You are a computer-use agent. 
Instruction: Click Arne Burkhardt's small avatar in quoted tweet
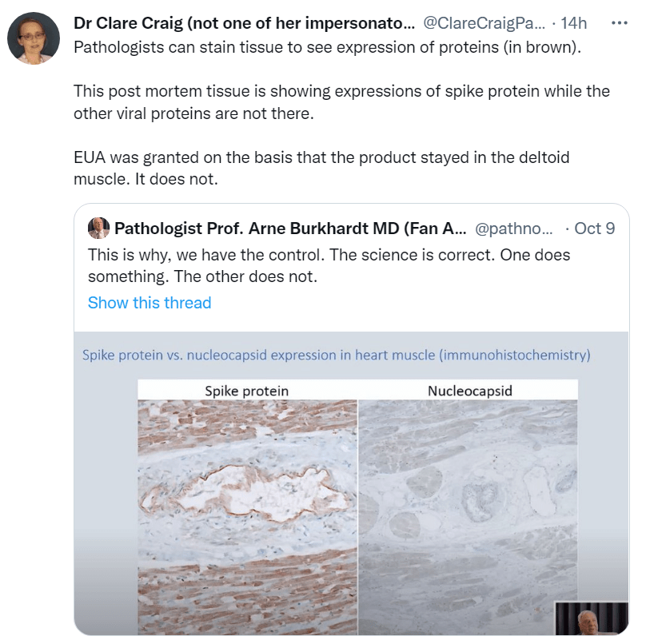98,229
